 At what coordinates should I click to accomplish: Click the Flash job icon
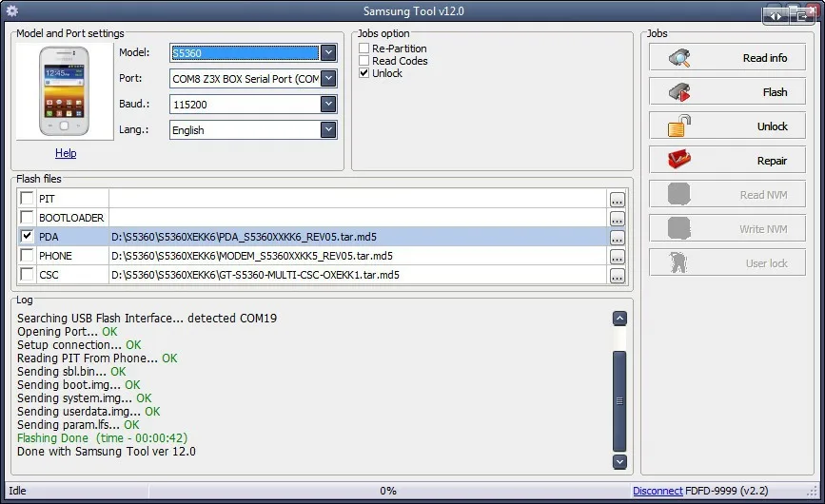pyautogui.click(x=679, y=92)
